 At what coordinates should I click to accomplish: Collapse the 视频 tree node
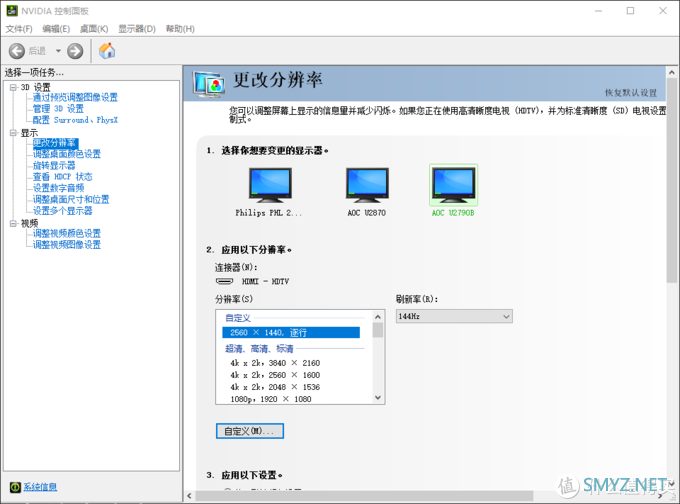point(13,223)
